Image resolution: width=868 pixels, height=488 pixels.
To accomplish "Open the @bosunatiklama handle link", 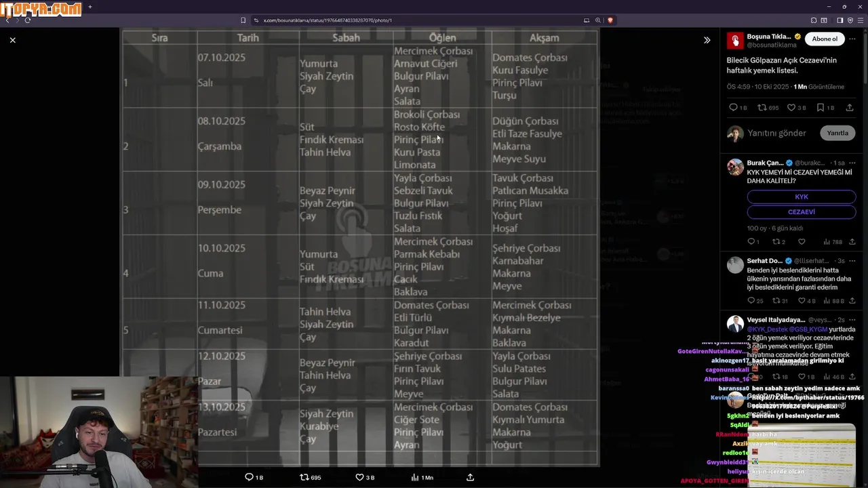I will coord(772,45).
